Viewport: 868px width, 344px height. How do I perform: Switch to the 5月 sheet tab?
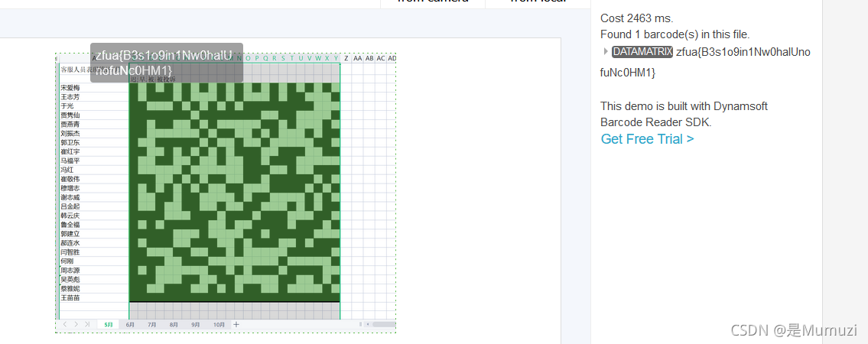click(108, 325)
